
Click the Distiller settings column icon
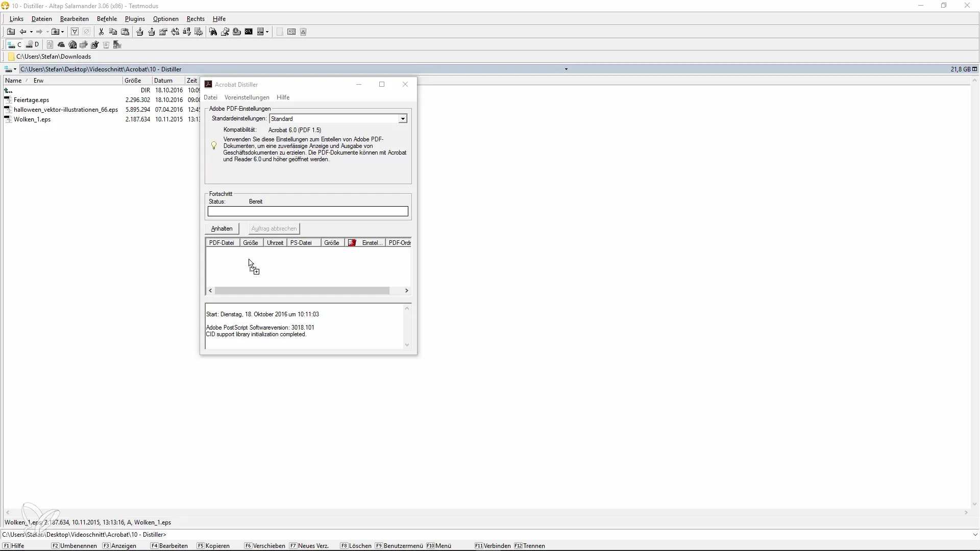click(x=352, y=243)
